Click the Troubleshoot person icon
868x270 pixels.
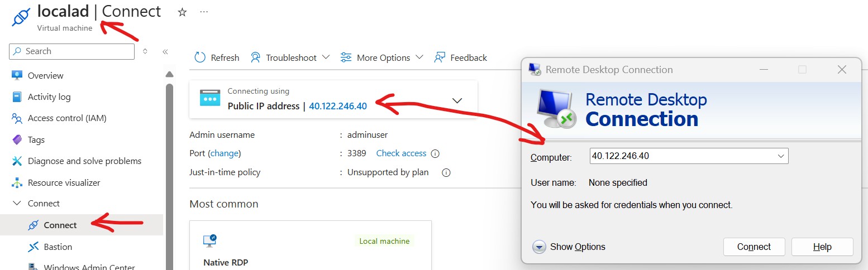tap(255, 57)
